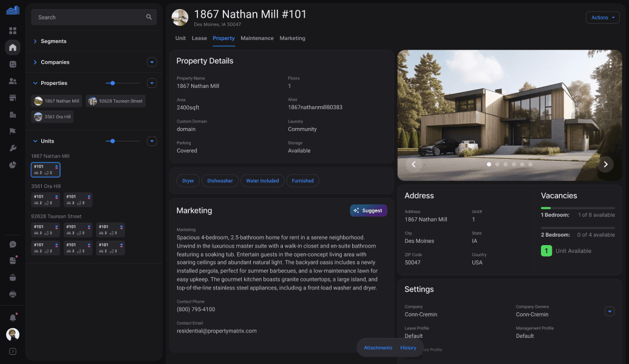
Task: Adjust the Units section slider
Action: pos(123,141)
